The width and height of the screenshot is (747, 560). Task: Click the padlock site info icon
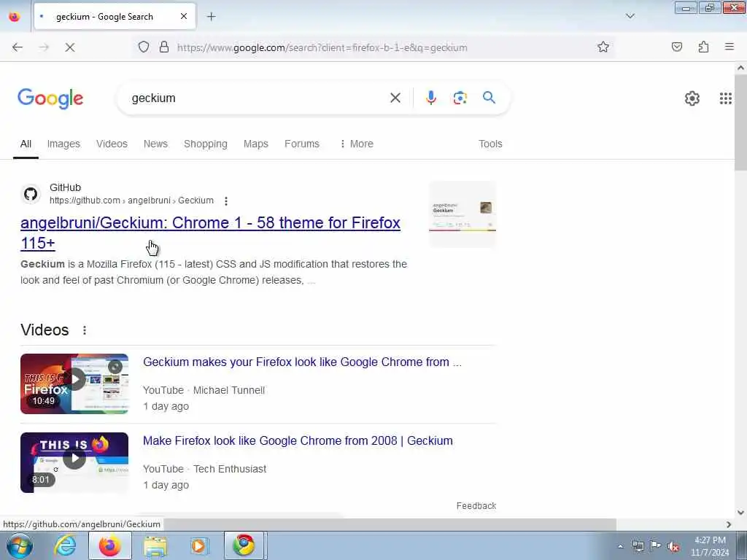pos(164,47)
